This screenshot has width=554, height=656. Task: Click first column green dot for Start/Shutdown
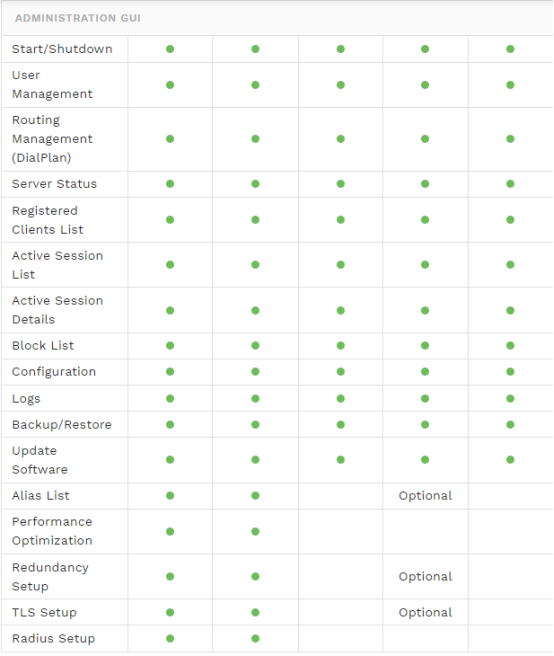pos(170,49)
